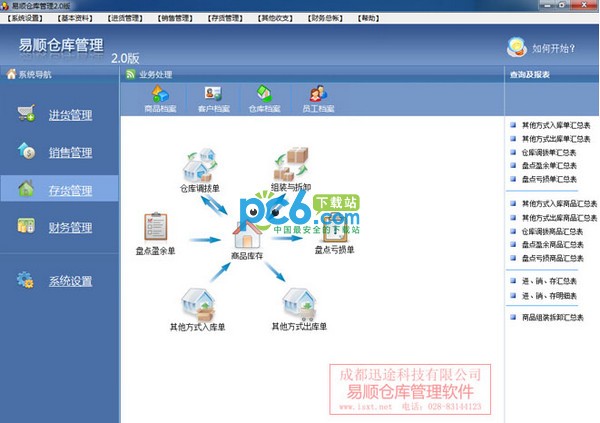The width and height of the screenshot is (600, 423).
Task: Open the 【帮助】 menu
Action: tap(368, 18)
